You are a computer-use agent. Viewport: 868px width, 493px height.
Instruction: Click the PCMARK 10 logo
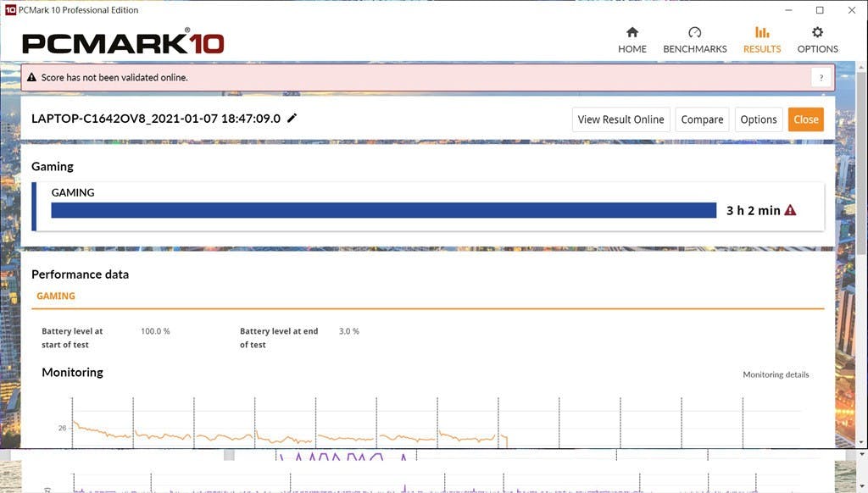click(x=123, y=42)
